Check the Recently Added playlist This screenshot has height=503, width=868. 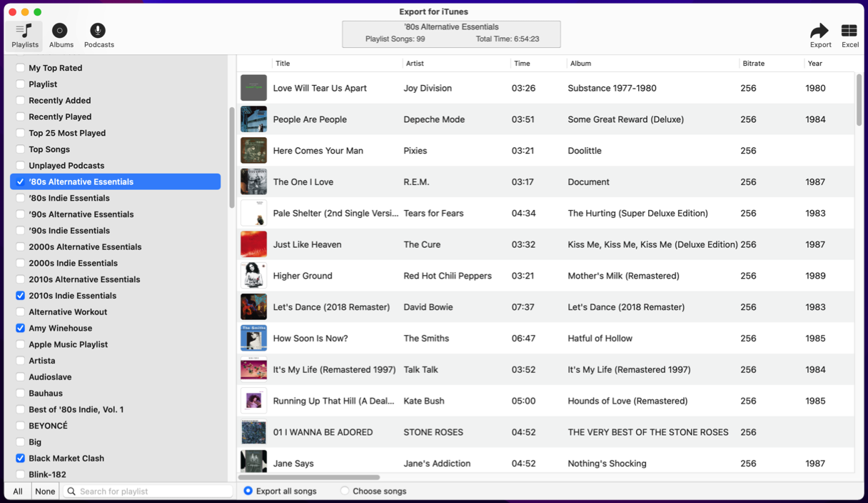click(20, 101)
